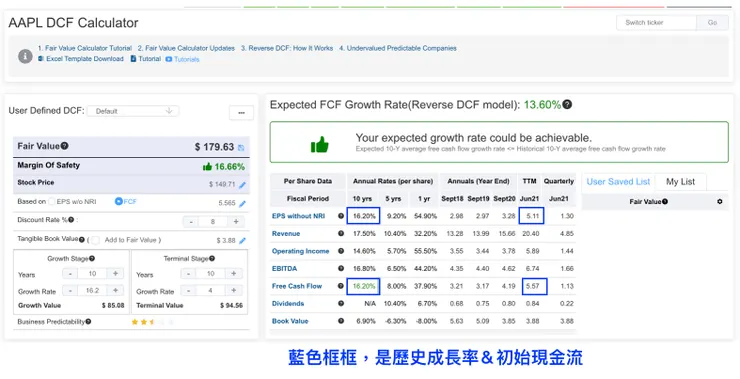Click the Expected FCF Growth Rate help icon
This screenshot has height=379, width=740.
point(567,104)
